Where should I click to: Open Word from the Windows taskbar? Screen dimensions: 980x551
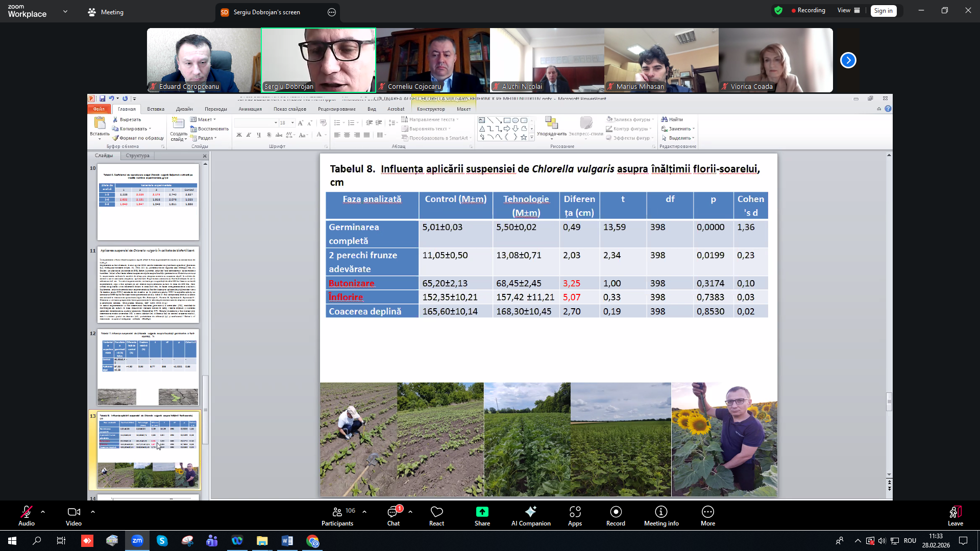[x=287, y=541]
